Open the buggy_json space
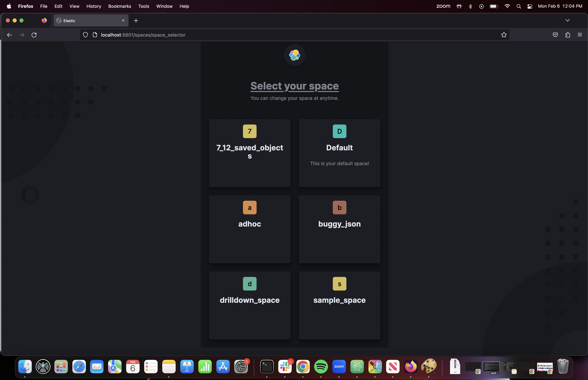588x380 pixels. click(339, 229)
